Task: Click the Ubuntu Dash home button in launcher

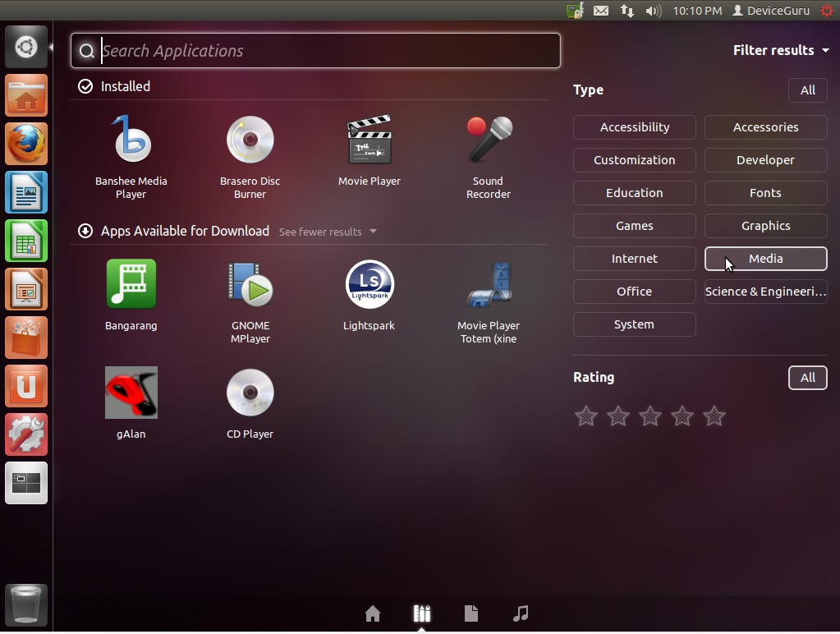Action: [x=26, y=47]
